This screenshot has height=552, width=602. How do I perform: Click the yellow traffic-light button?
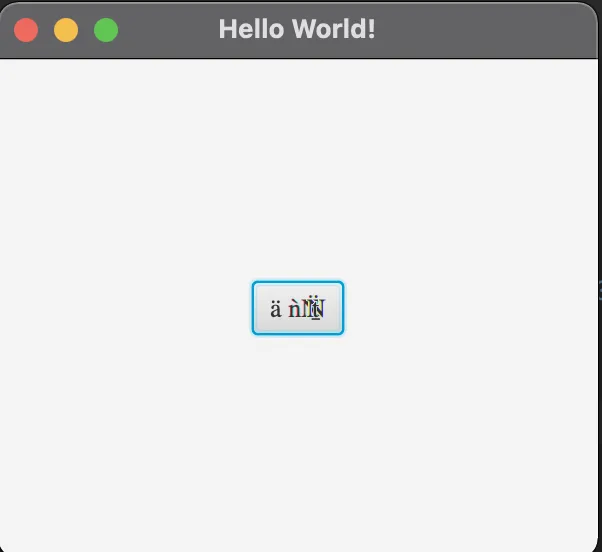(66, 30)
